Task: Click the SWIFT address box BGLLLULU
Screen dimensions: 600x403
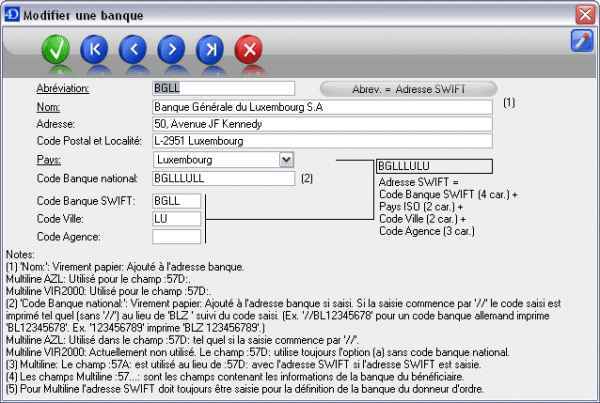Action: 434,166
